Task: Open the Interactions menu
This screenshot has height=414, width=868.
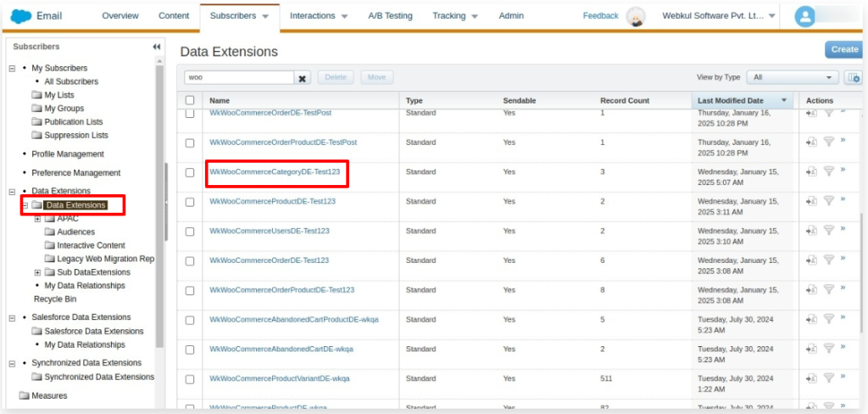Action: (x=318, y=16)
